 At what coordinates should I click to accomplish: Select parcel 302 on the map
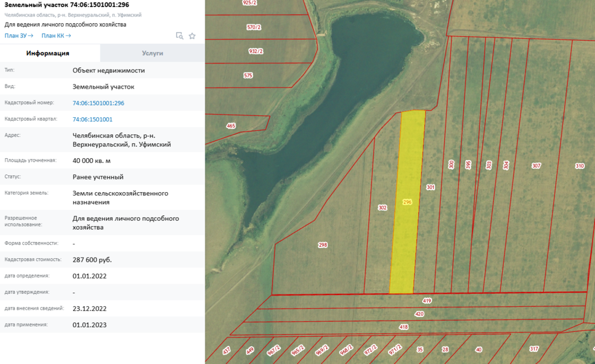383,208
